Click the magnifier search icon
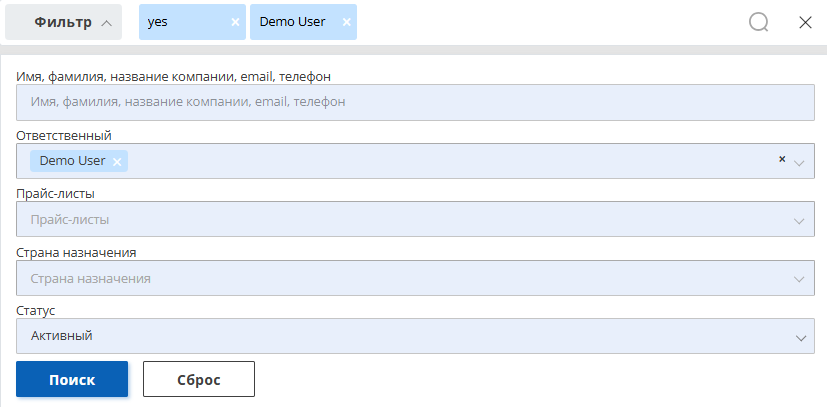Image resolution: width=827 pixels, height=407 pixels. click(758, 23)
